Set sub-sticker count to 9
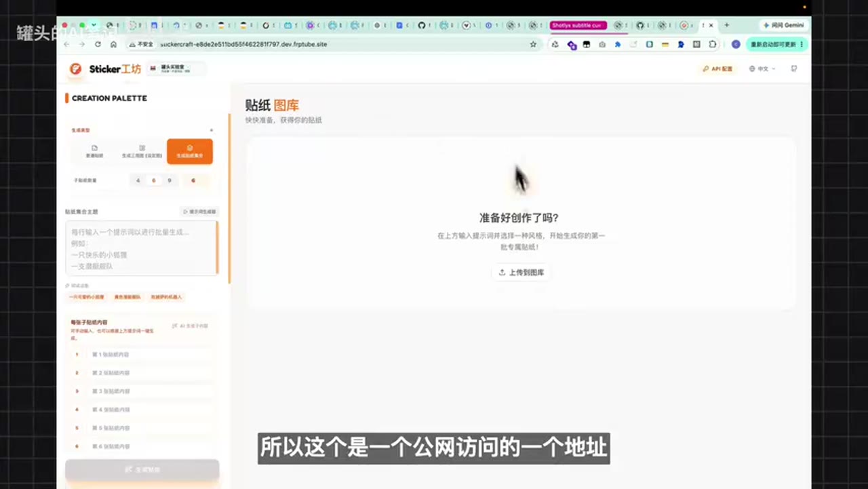This screenshot has height=489, width=868. (169, 180)
